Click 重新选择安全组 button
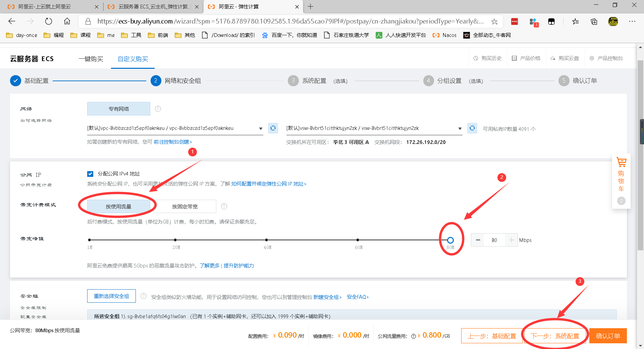644x349 pixels. tap(111, 296)
